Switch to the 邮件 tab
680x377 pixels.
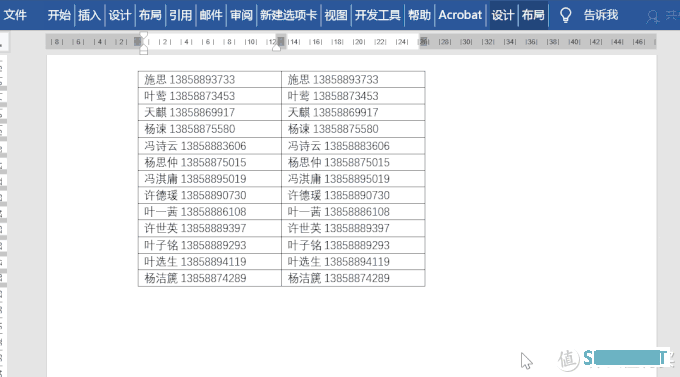pos(211,15)
